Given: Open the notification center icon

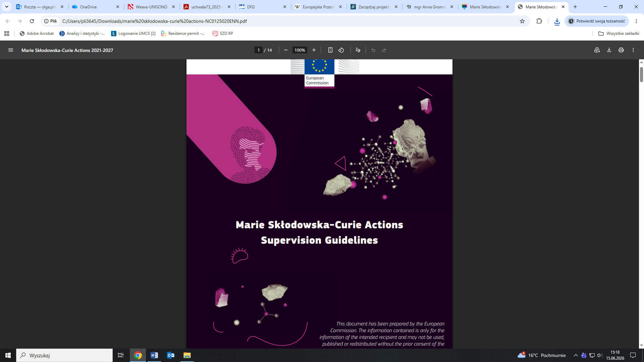Looking at the screenshot, I should [x=633, y=355].
